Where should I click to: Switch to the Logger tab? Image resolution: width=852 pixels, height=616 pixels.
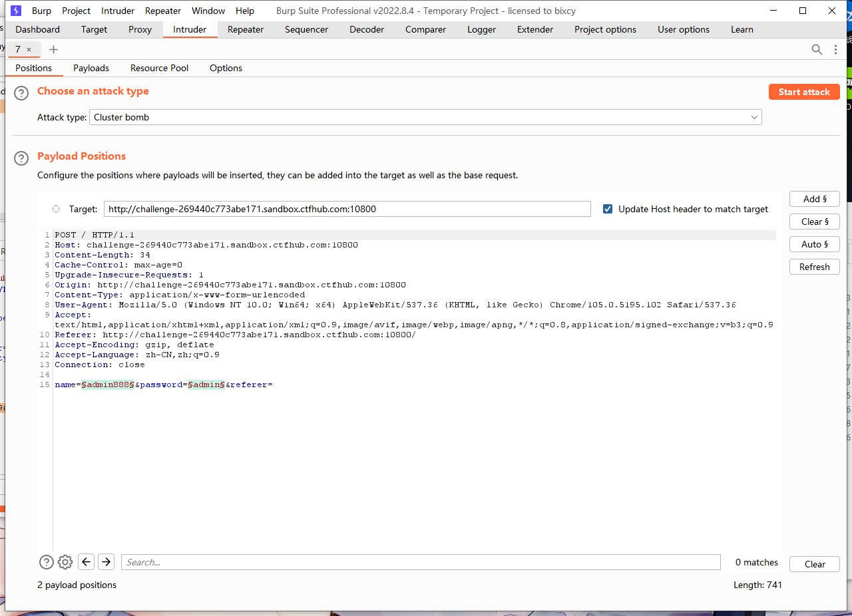click(481, 29)
